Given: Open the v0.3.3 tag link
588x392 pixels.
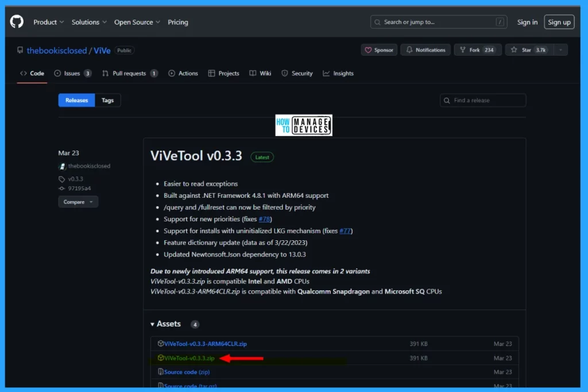Looking at the screenshot, I should (75, 179).
